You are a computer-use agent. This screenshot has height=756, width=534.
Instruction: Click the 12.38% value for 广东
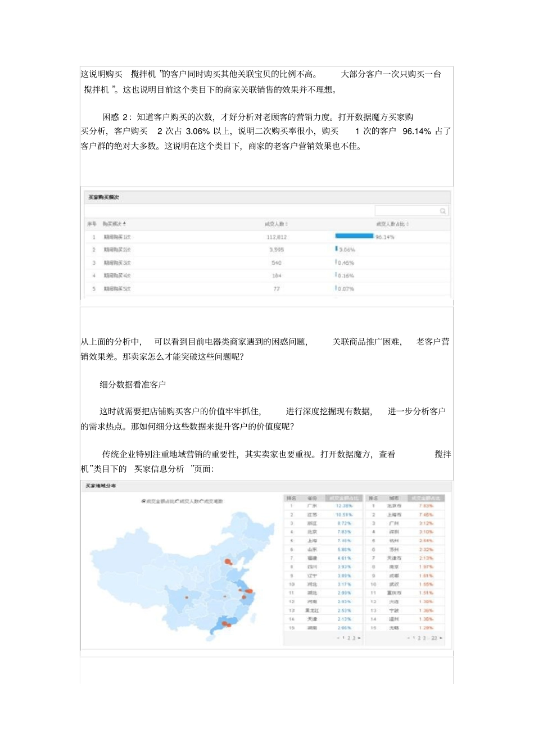coord(343,506)
